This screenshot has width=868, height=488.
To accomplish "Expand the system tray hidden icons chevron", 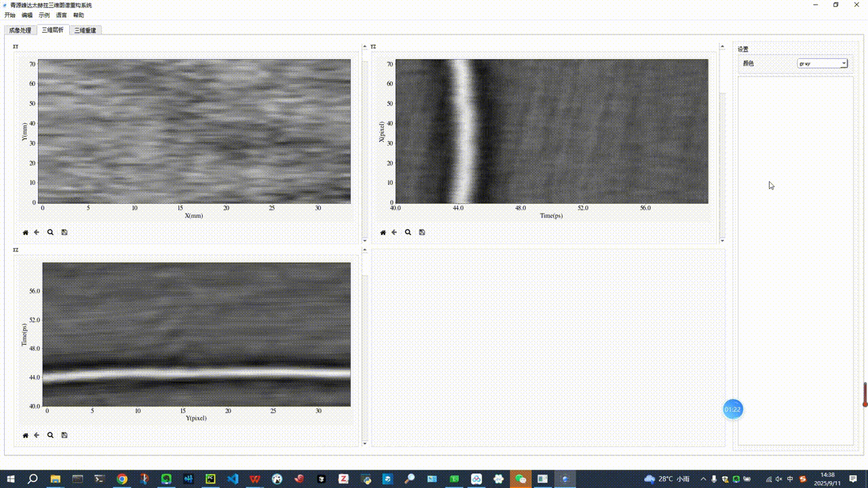I will point(703,479).
